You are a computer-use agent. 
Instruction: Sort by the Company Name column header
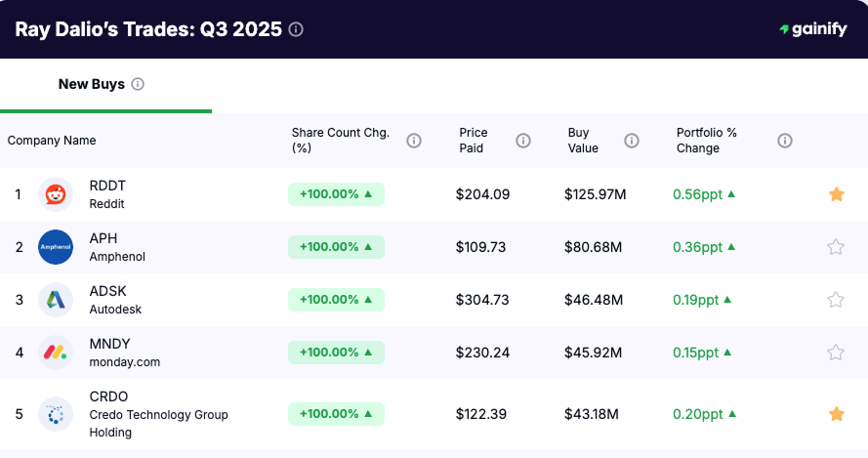tap(52, 141)
